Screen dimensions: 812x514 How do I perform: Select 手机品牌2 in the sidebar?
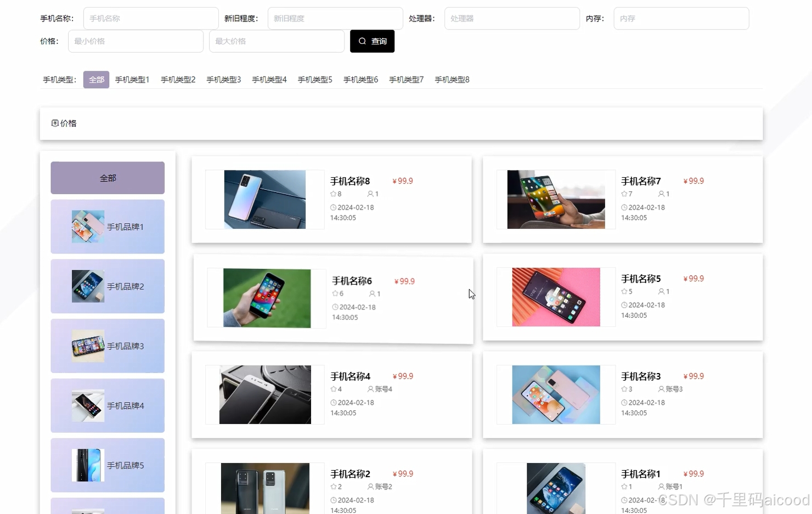[108, 286]
